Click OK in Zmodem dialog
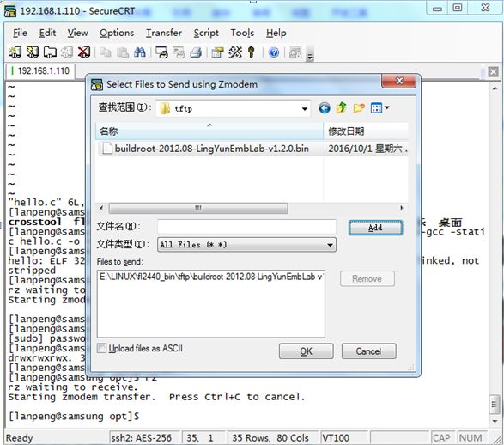504x445 pixels. point(306,351)
